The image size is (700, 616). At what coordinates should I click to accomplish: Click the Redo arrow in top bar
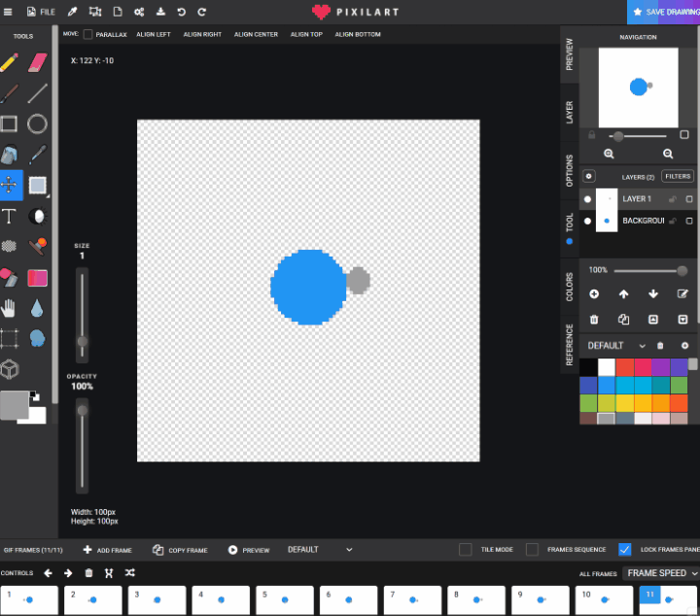202,12
